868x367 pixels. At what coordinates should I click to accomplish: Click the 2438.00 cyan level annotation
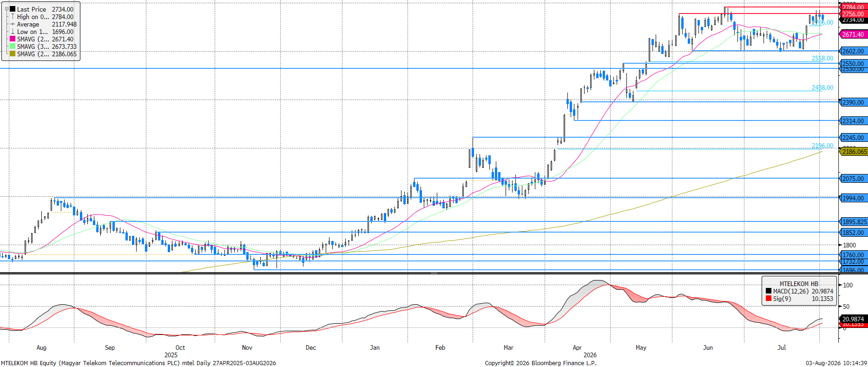pyautogui.click(x=822, y=87)
